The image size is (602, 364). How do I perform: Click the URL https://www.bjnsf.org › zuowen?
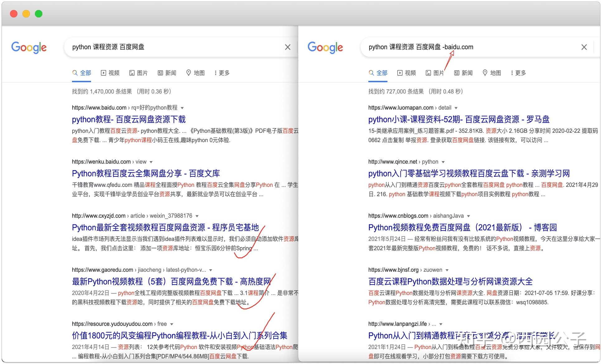(x=405, y=270)
